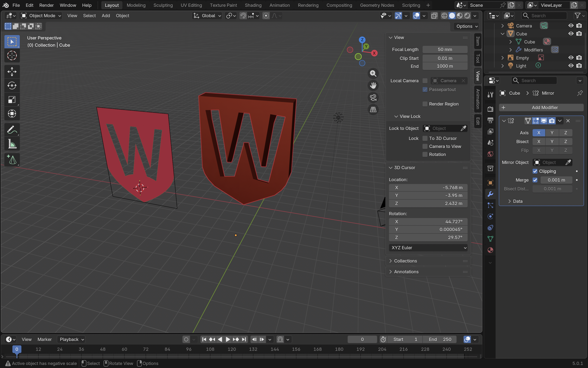The width and height of the screenshot is (588, 368).
Task: Click the 3D Cursor tool
Action: 12,55
